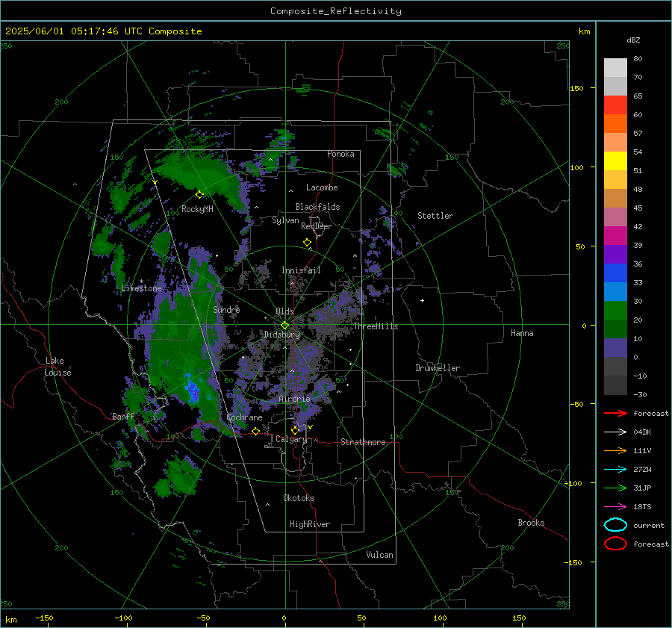This screenshot has height=628, width=672.
Task: Click the magenta 18TS arrow legend icon
Action: pyautogui.click(x=615, y=507)
